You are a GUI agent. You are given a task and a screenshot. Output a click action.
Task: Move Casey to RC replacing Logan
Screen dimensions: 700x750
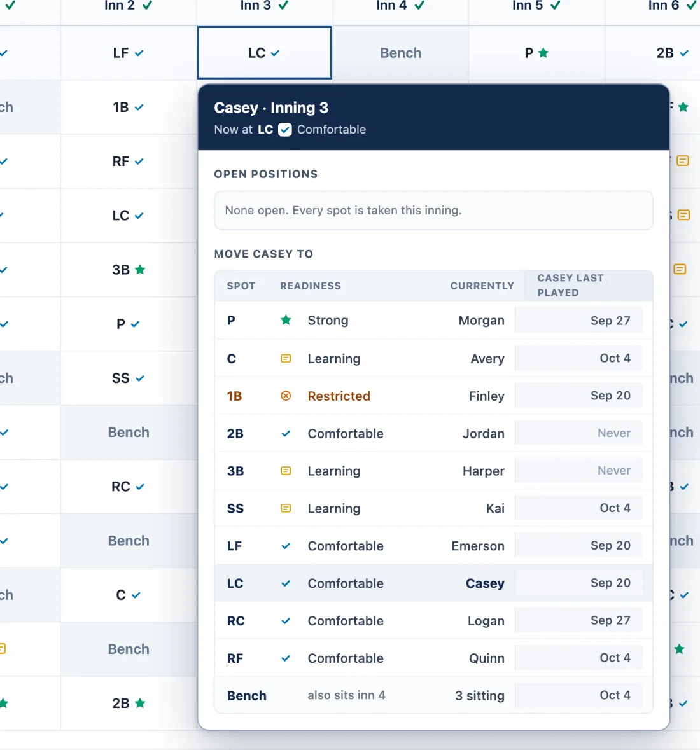[x=433, y=620]
